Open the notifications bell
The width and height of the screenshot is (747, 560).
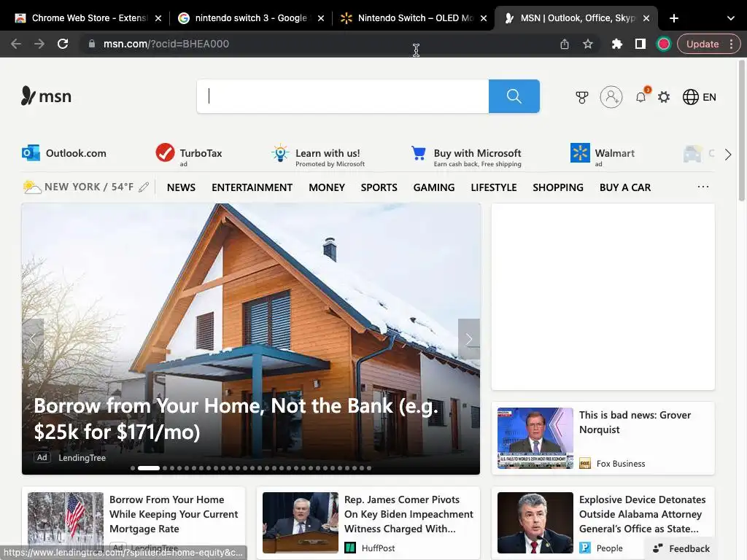(x=641, y=97)
